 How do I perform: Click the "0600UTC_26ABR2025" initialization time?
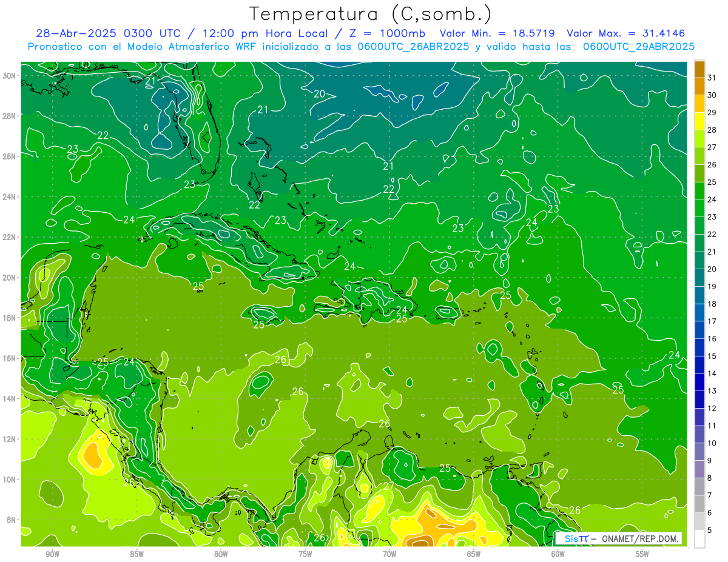pyautogui.click(x=413, y=46)
